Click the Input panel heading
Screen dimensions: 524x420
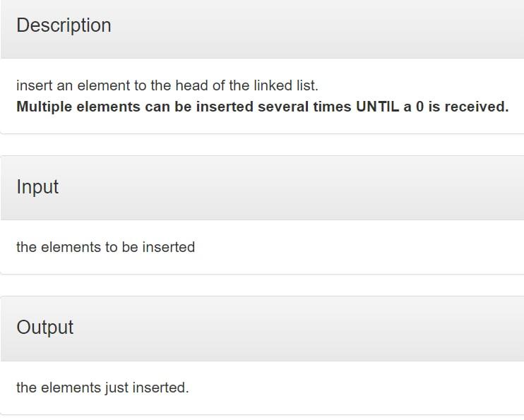37,187
